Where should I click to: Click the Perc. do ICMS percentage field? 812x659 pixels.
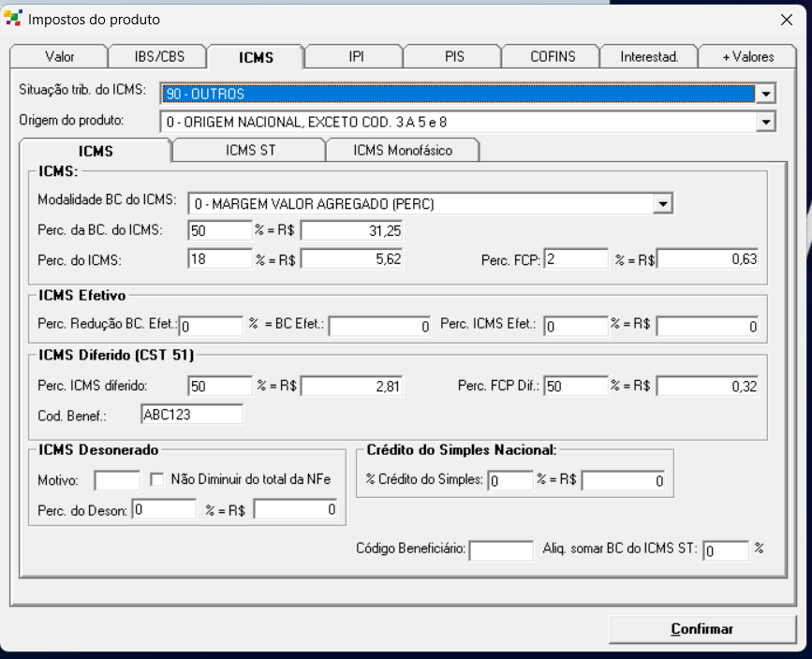coord(220,260)
